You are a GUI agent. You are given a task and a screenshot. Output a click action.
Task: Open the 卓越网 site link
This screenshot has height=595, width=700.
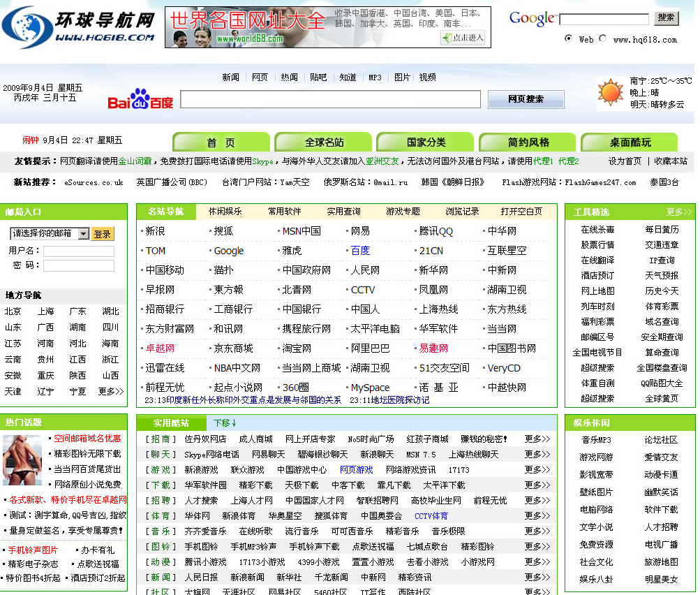[x=160, y=348]
